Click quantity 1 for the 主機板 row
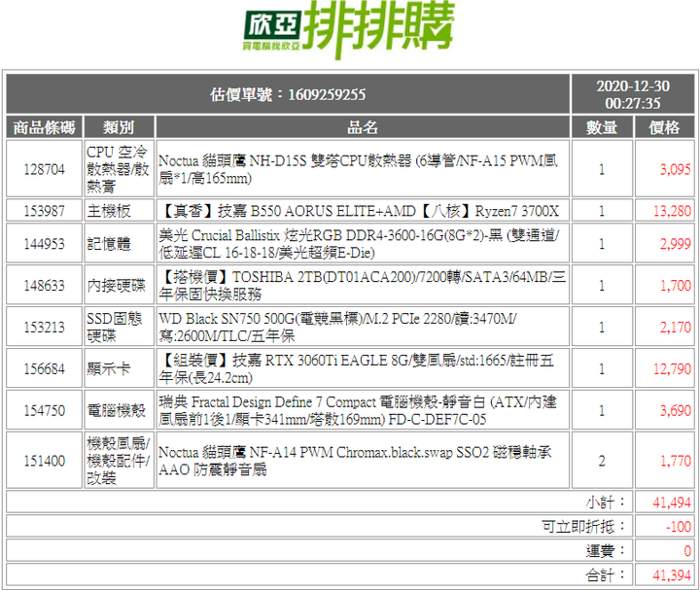This screenshot has height=590, width=700. click(x=602, y=210)
